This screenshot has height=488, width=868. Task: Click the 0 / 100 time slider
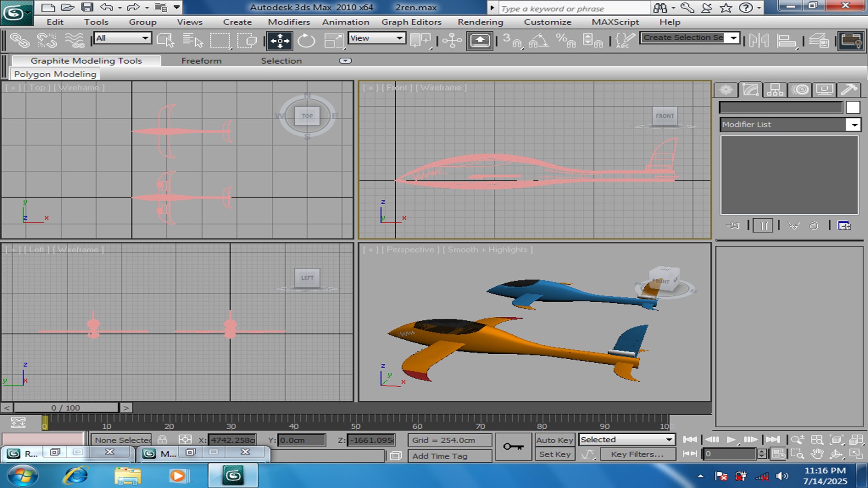(x=66, y=408)
